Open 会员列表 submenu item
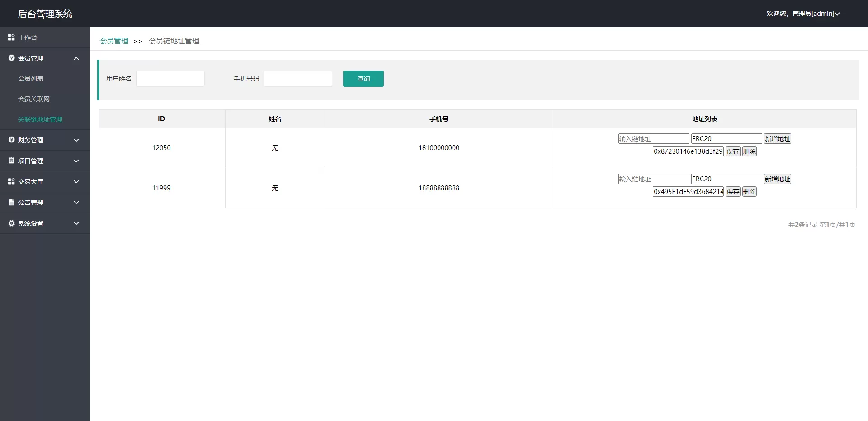Screen dimensions: 868x421 (x=31, y=79)
